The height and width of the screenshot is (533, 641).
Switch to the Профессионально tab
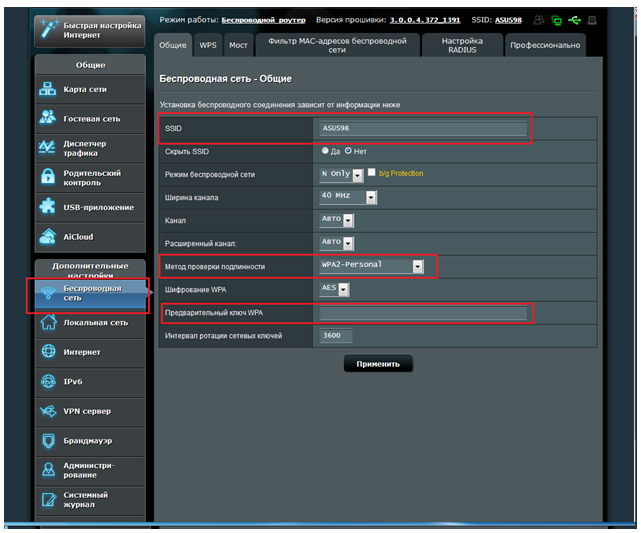pos(545,45)
